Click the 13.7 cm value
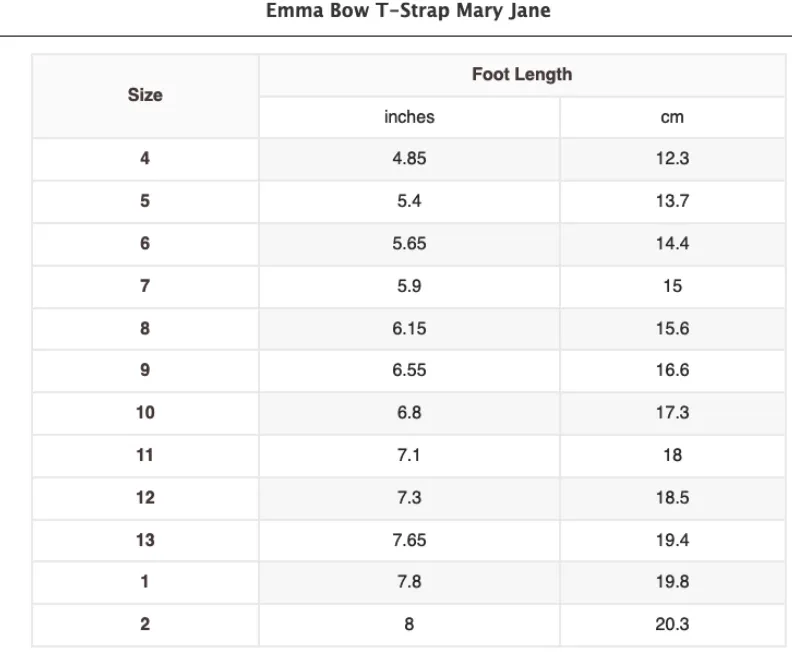This screenshot has height=660, width=792. pos(672,201)
